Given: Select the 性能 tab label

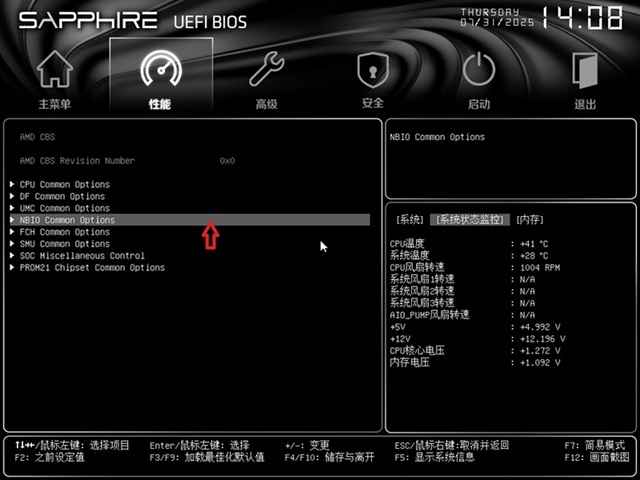Looking at the screenshot, I should click(160, 104).
